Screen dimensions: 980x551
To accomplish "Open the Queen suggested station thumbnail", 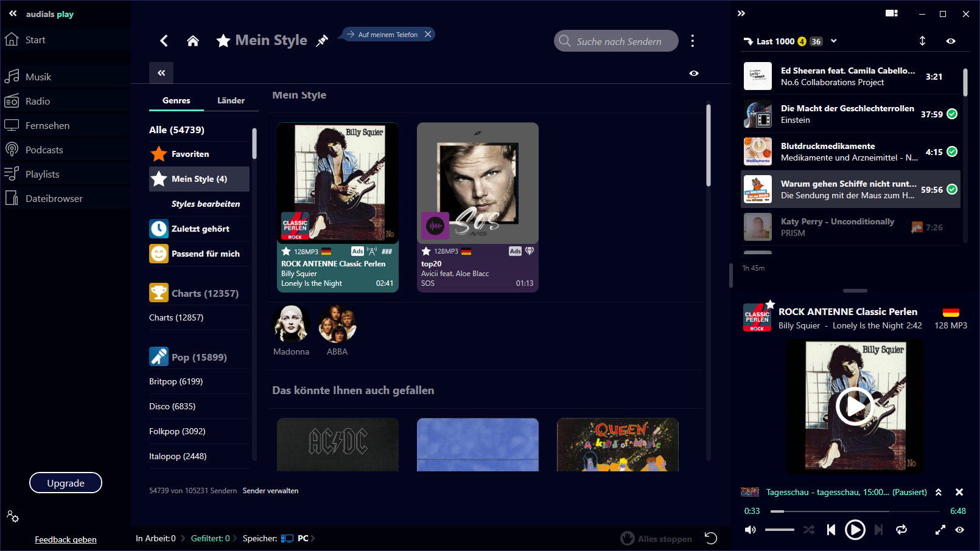I will point(618,445).
